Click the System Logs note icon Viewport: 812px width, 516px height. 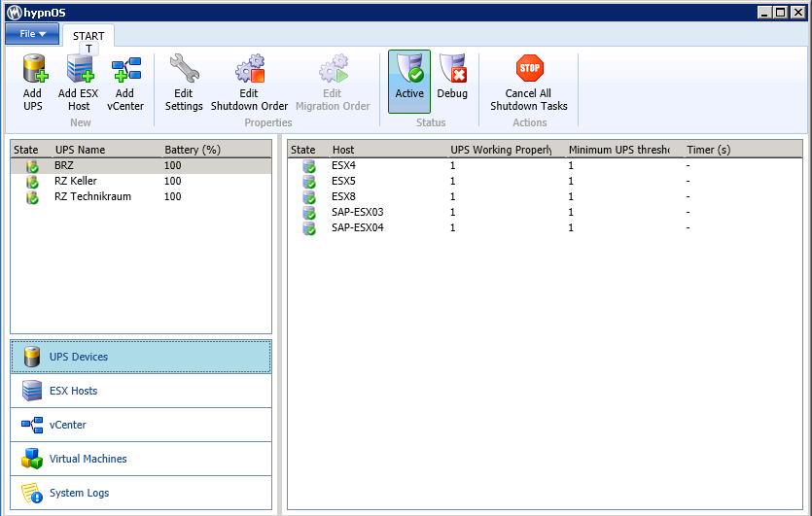[31, 493]
